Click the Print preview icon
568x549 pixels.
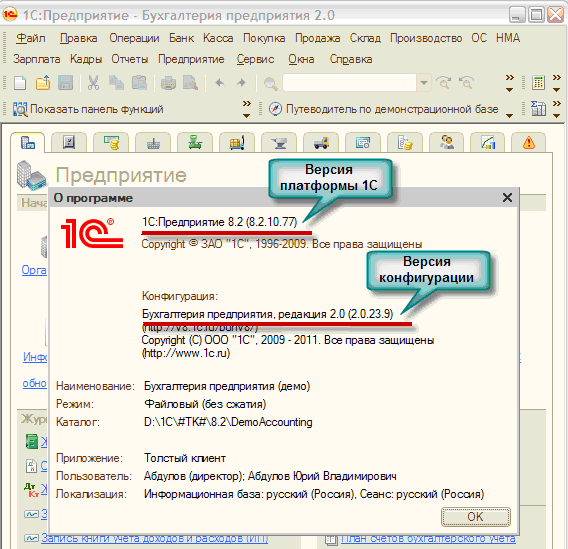point(190,83)
